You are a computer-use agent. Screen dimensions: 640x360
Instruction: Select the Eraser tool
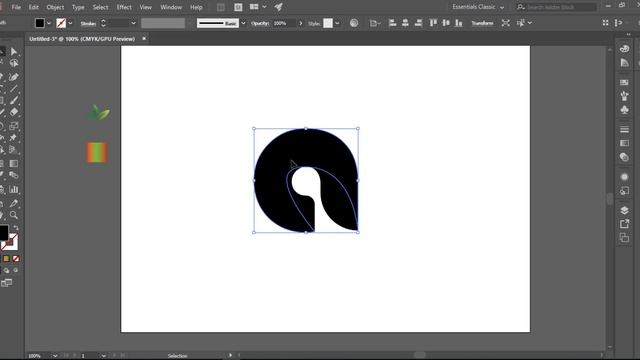(x=13, y=112)
